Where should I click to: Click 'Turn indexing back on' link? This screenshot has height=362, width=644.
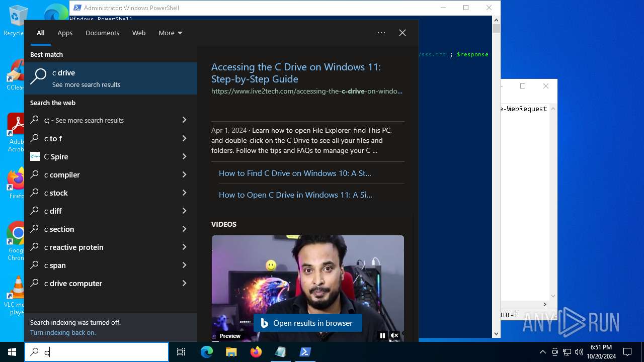63,332
